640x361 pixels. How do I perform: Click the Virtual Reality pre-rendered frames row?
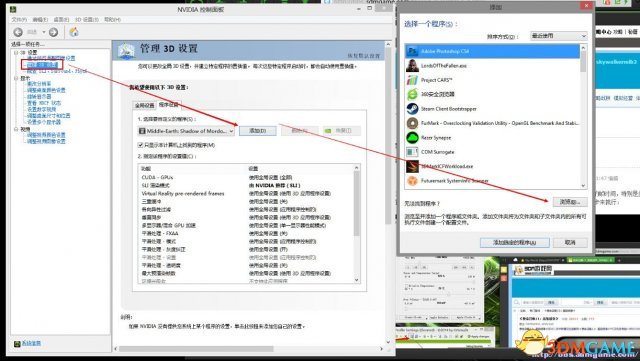[x=246, y=193]
